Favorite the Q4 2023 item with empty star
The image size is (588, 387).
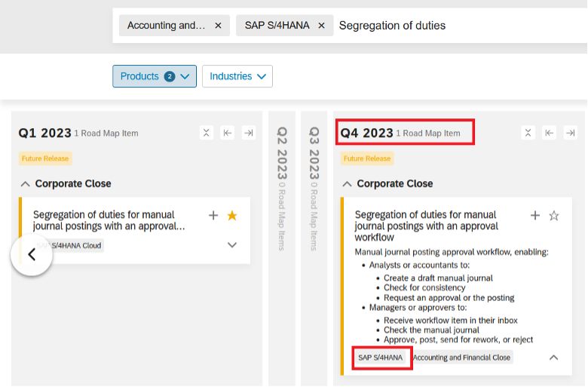(554, 216)
